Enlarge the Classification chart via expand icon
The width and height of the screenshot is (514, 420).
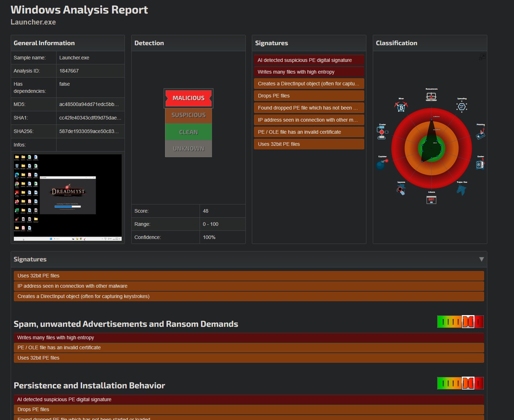(x=482, y=57)
